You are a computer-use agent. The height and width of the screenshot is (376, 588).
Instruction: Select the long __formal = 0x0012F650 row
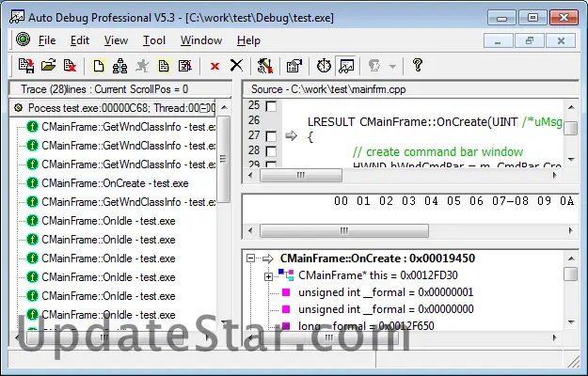[366, 326]
